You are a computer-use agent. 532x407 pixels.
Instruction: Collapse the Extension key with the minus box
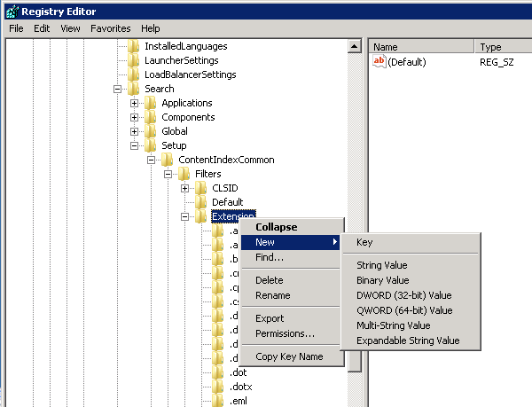[185, 216]
